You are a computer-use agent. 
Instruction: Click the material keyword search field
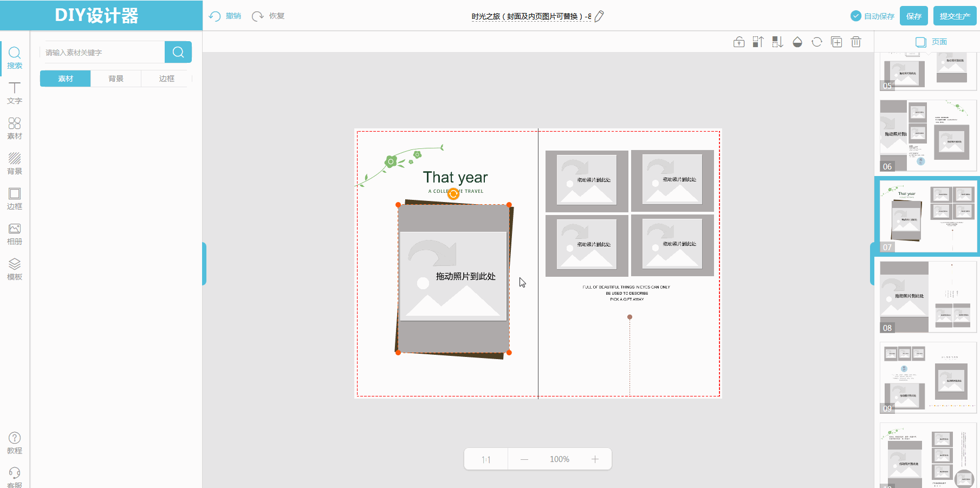tap(103, 53)
